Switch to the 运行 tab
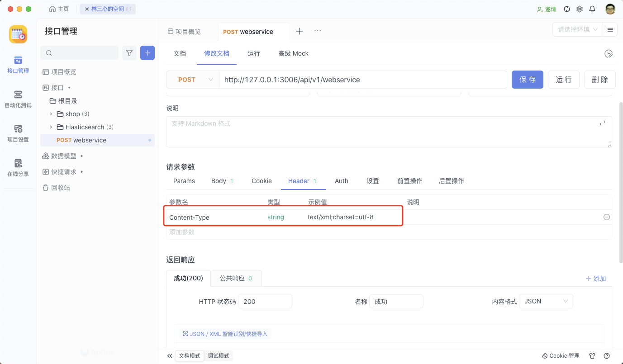This screenshot has height=364, width=623. pos(253,53)
